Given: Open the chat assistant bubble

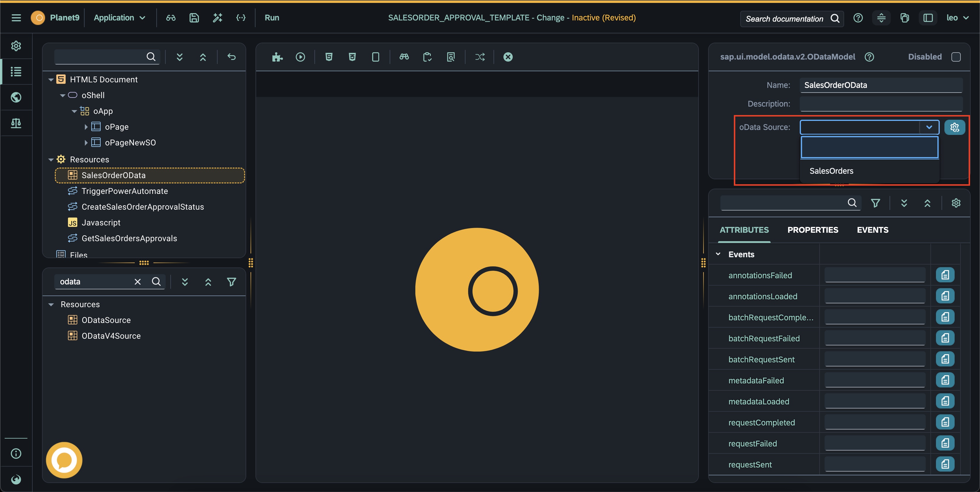Looking at the screenshot, I should pyautogui.click(x=64, y=460).
